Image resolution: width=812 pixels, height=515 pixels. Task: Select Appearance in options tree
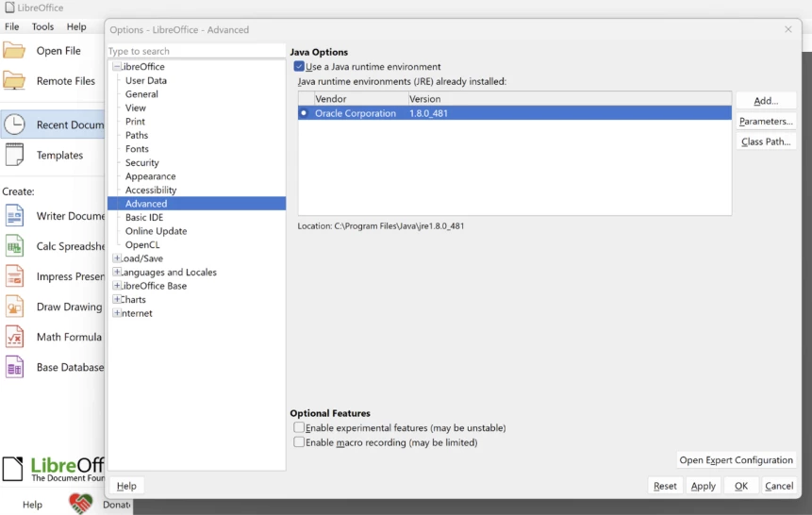150,176
